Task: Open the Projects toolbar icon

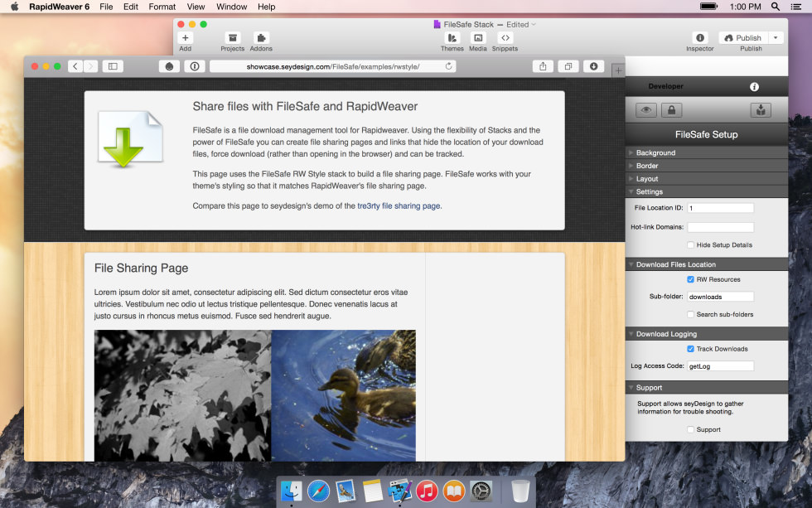Action: coord(233,38)
